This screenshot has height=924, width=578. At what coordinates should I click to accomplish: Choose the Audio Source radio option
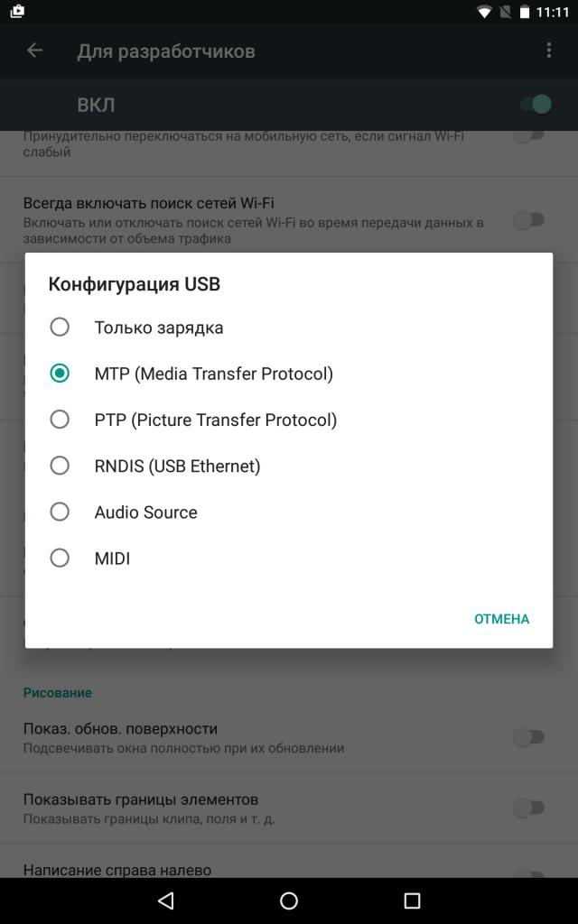click(60, 512)
